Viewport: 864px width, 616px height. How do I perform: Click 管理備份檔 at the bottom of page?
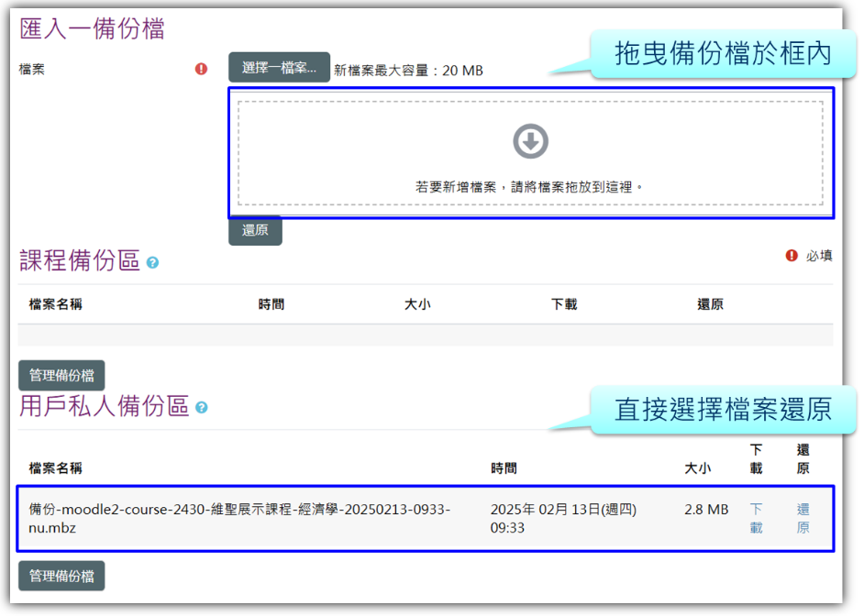click(x=61, y=576)
